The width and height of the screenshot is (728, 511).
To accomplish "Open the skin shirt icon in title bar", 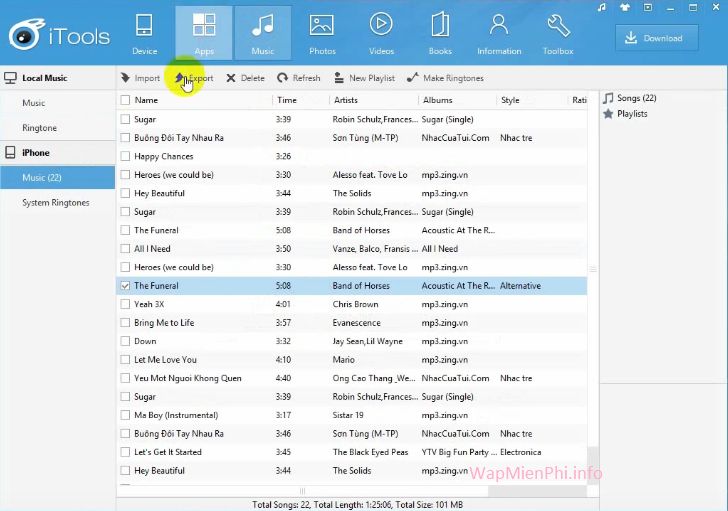I will (x=625, y=7).
